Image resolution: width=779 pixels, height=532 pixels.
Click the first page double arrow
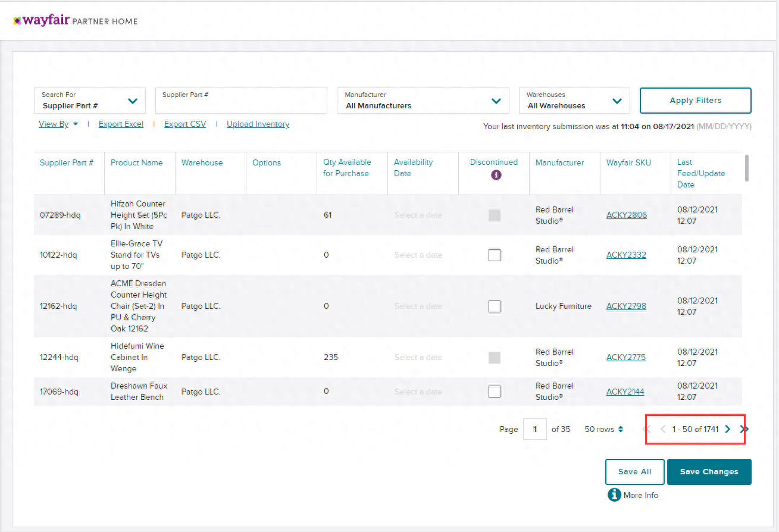tap(648, 429)
